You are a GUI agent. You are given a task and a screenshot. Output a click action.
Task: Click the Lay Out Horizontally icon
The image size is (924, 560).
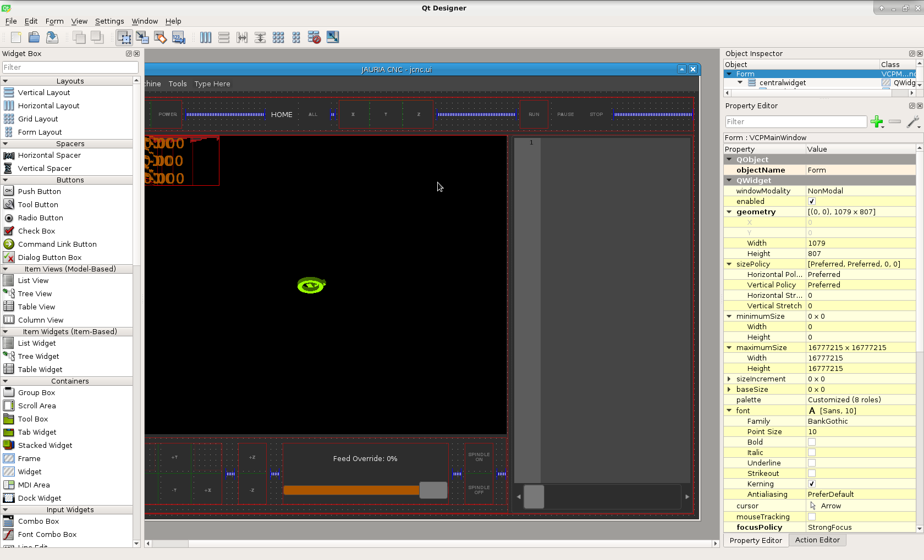[x=206, y=37]
